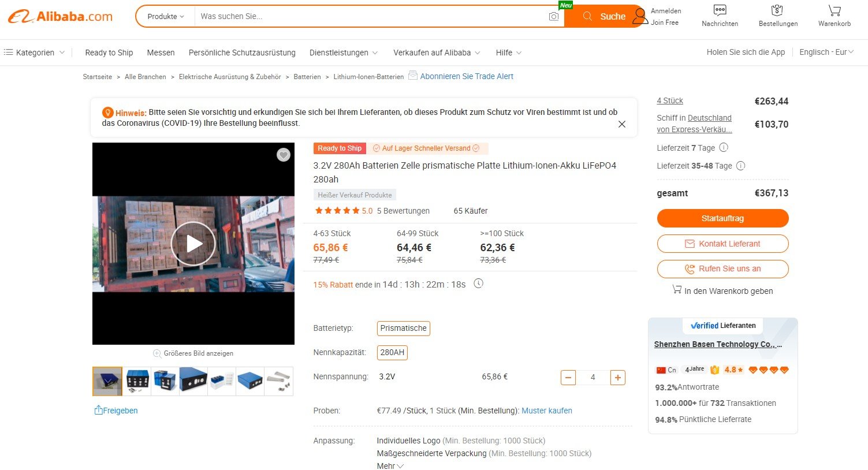Click Holen Sie sich die App
The image size is (868, 470).
(746, 52)
